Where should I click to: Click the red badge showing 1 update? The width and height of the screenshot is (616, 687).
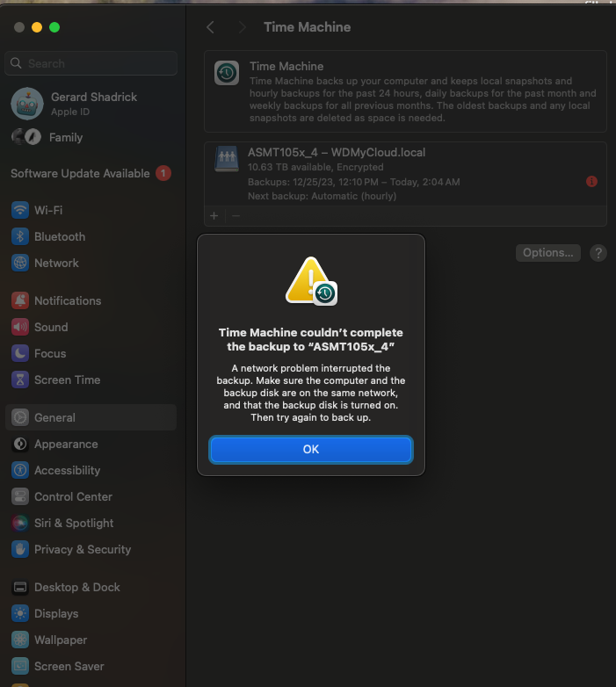tap(163, 173)
